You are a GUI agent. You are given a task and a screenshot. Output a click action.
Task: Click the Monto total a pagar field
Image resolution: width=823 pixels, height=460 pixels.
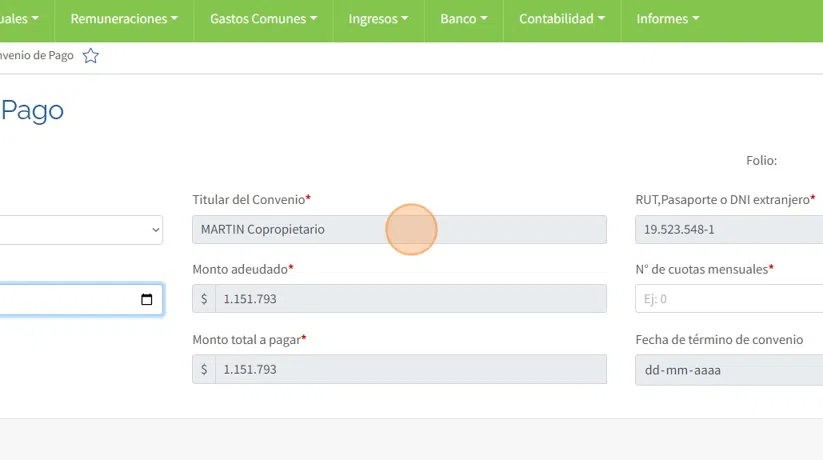click(x=410, y=369)
